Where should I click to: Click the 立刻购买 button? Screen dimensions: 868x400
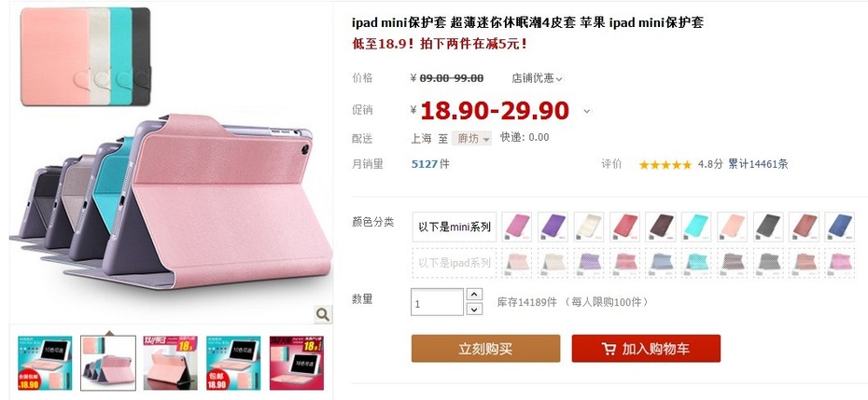tap(485, 349)
